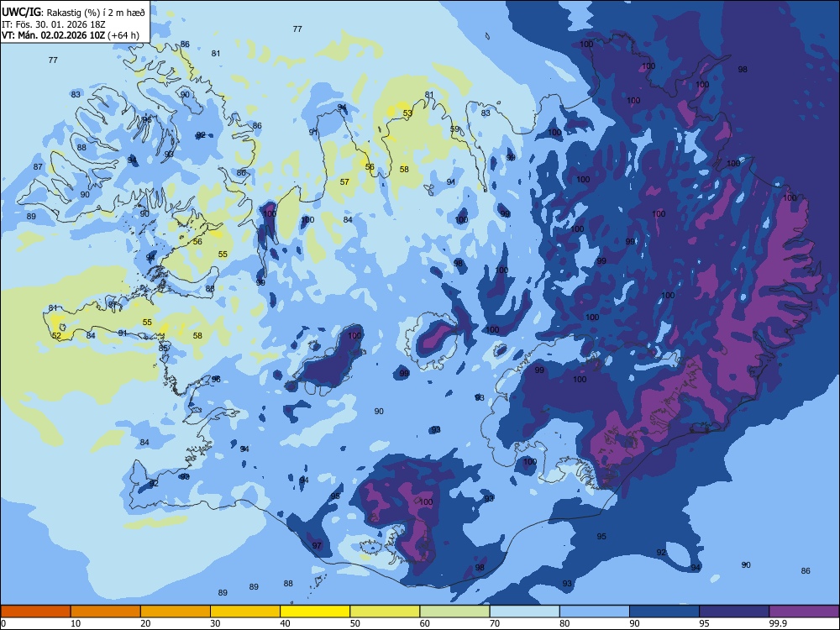Click the legend scale label 99.9

pos(778,623)
